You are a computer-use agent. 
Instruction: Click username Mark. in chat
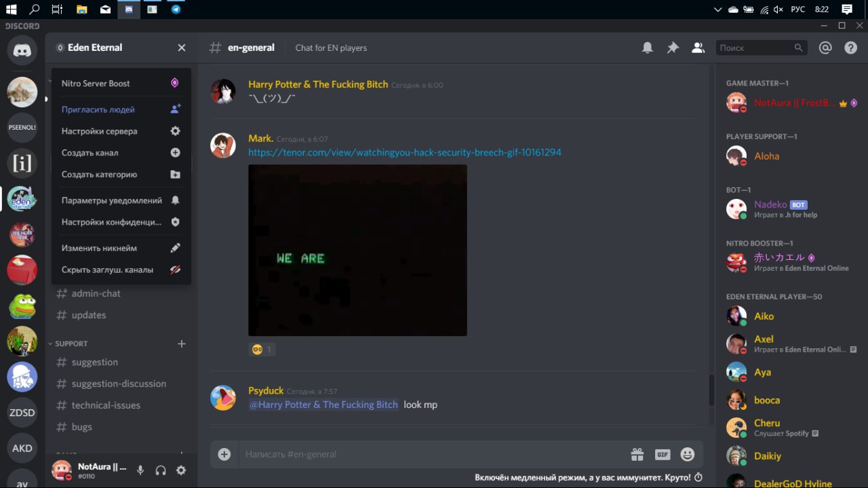260,138
